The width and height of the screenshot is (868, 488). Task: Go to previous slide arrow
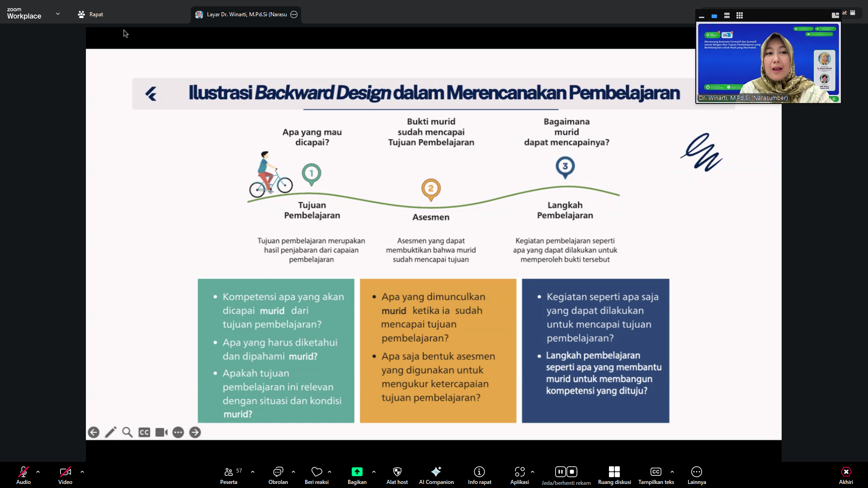pyautogui.click(x=94, y=432)
